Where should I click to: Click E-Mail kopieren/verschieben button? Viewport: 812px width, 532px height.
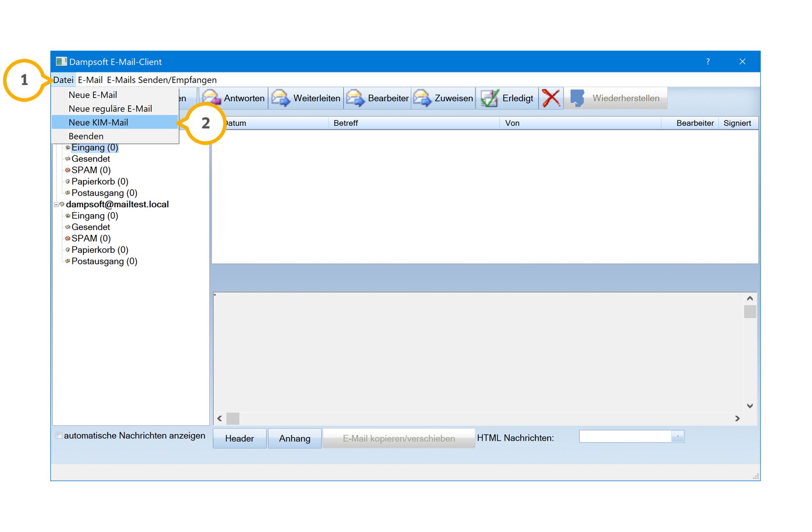(x=399, y=438)
